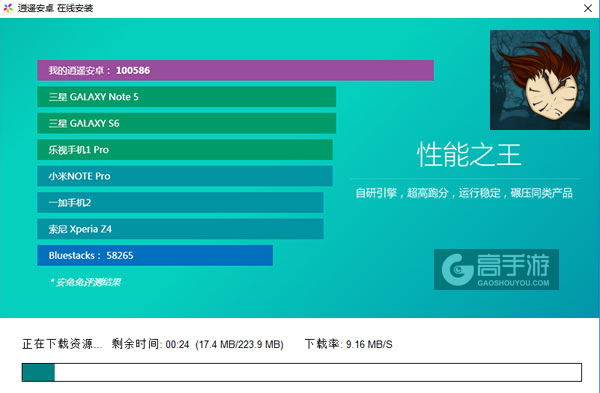Click the download progress bar
The width and height of the screenshot is (600, 393).
click(x=302, y=372)
